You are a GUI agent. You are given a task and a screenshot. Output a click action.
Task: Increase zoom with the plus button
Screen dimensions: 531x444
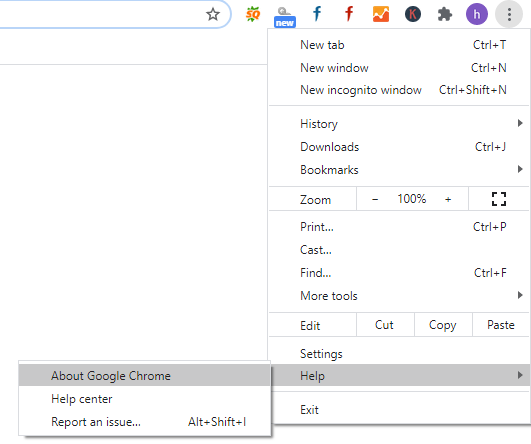click(448, 199)
